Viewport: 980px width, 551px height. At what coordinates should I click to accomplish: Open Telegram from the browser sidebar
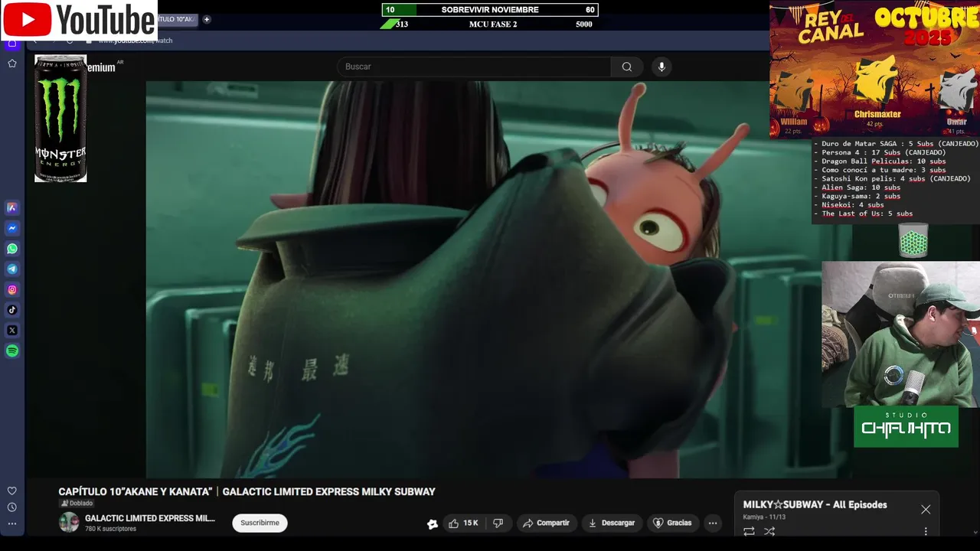point(12,269)
